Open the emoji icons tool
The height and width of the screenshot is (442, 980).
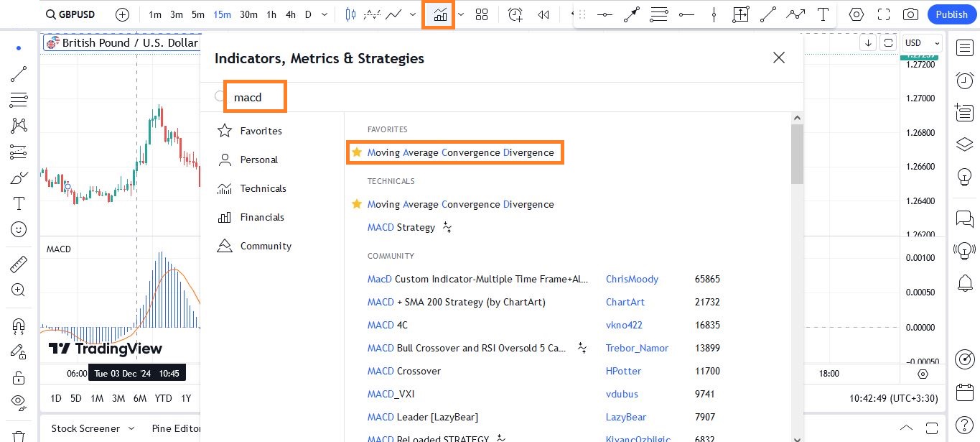pyautogui.click(x=19, y=229)
